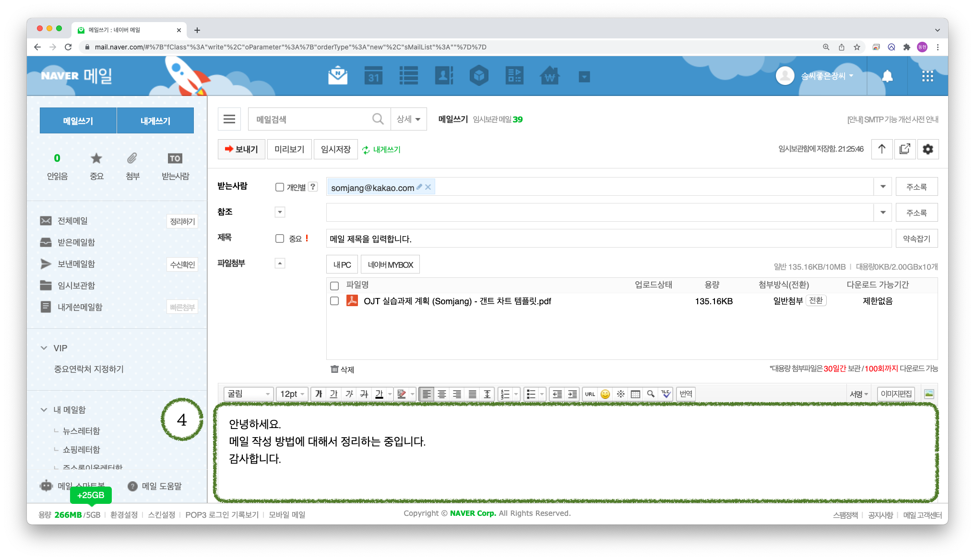Viewport: 975px width, 560px height.
Task: Insert an emoticon from the editor toolbar
Action: 605,394
